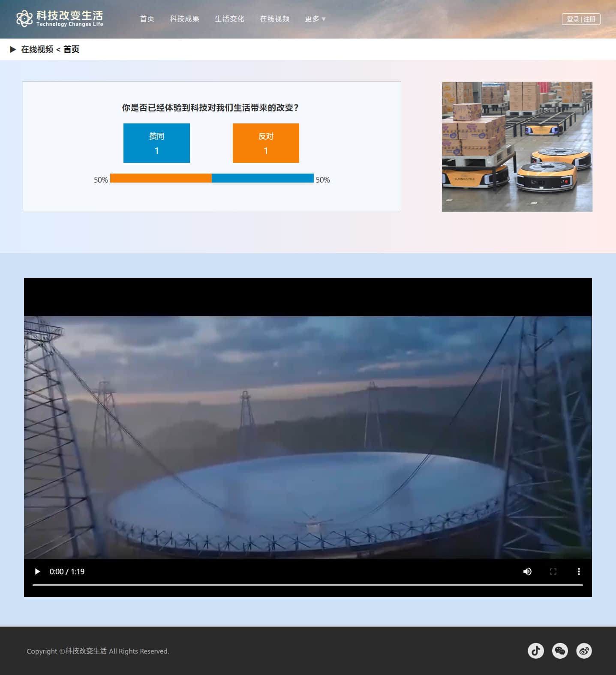Select 在线视频 in the top navigation

[x=274, y=19]
